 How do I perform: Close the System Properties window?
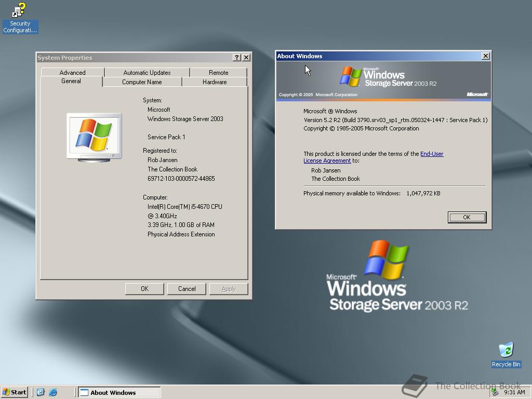pyautogui.click(x=247, y=57)
